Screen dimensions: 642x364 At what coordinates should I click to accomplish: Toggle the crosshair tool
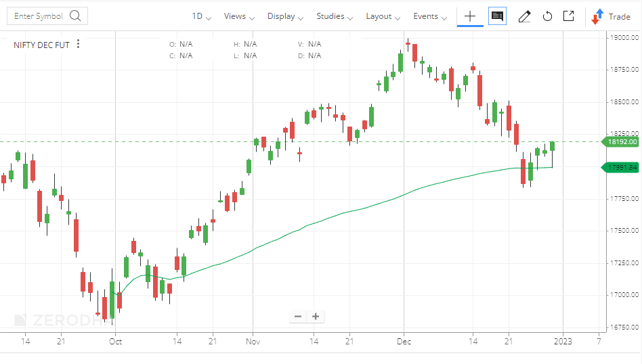pos(470,16)
